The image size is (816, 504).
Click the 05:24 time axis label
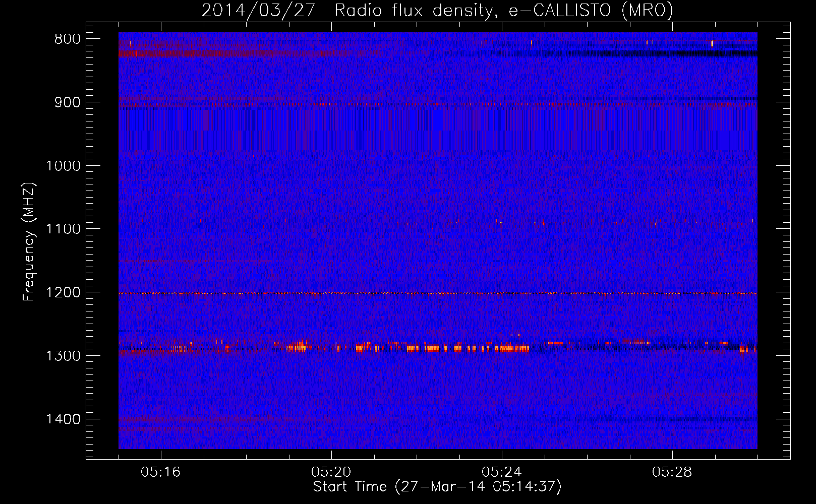502,472
